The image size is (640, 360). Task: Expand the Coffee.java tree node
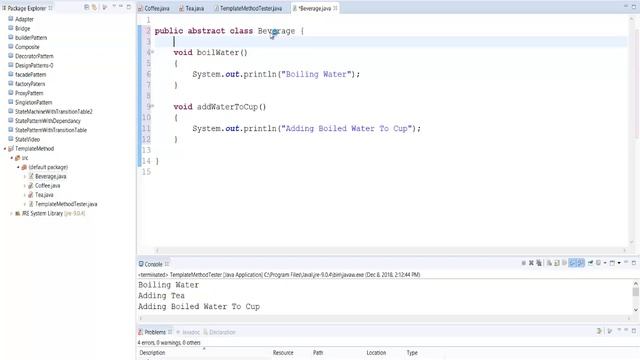(x=24, y=186)
